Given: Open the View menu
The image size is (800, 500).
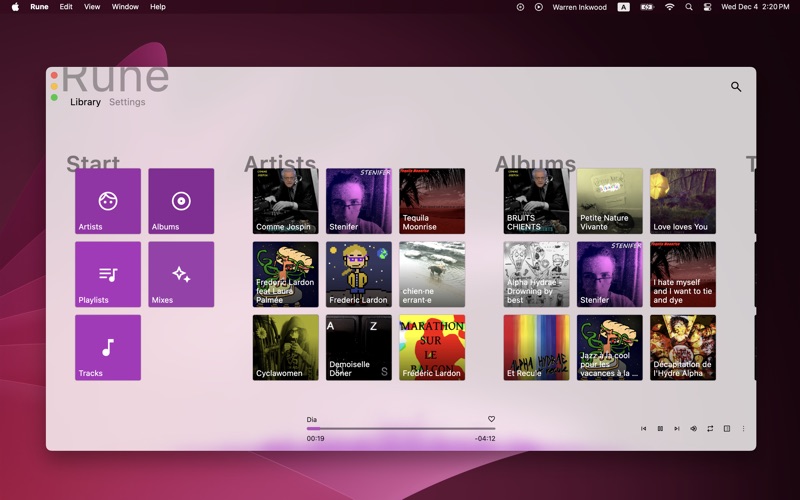Looking at the screenshot, I should pos(92,7).
